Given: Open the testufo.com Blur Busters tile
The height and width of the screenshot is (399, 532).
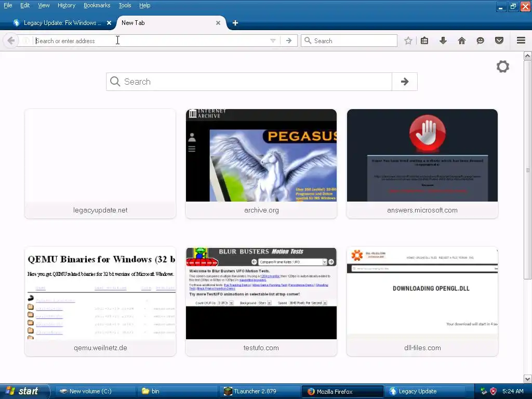Looking at the screenshot, I should click(261, 301).
